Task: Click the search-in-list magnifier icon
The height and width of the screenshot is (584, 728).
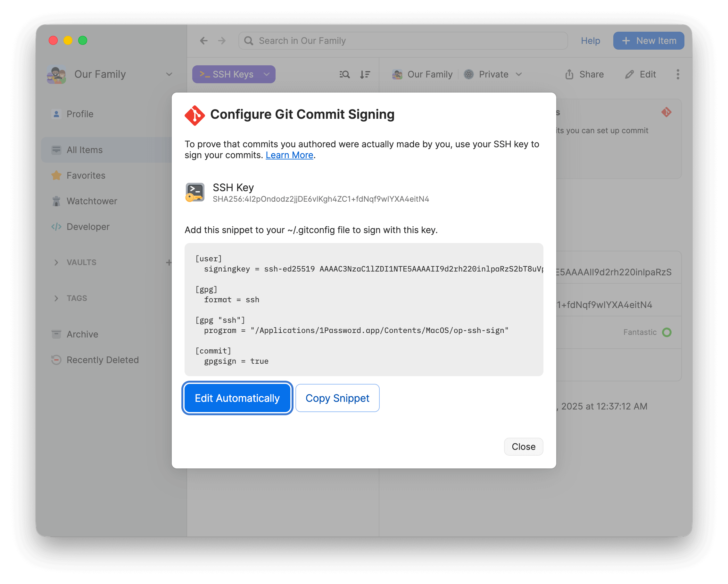Action: click(x=344, y=74)
